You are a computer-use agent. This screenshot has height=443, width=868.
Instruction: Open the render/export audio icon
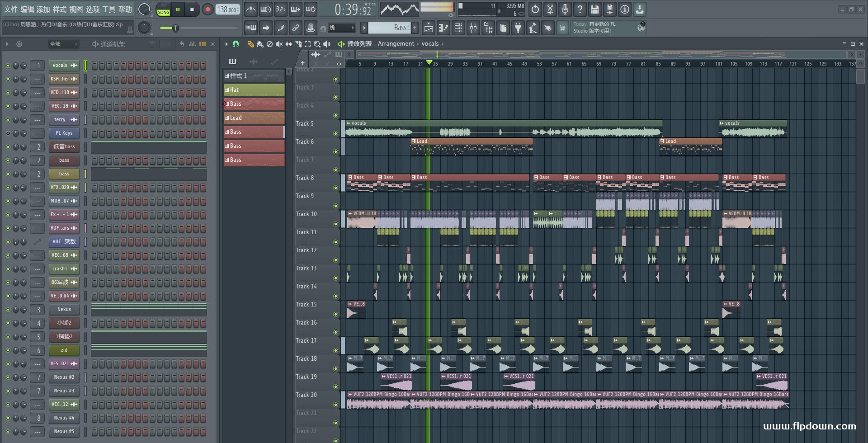point(609,9)
